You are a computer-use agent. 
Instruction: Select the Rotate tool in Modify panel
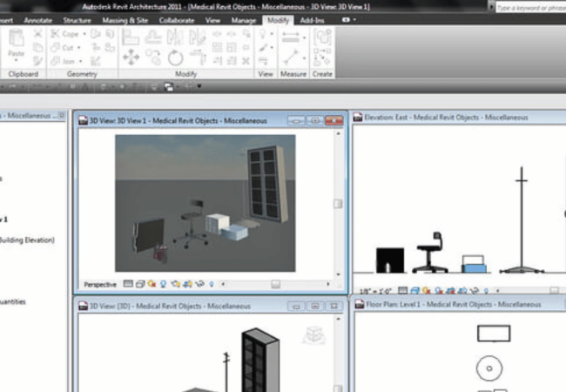pos(176,57)
